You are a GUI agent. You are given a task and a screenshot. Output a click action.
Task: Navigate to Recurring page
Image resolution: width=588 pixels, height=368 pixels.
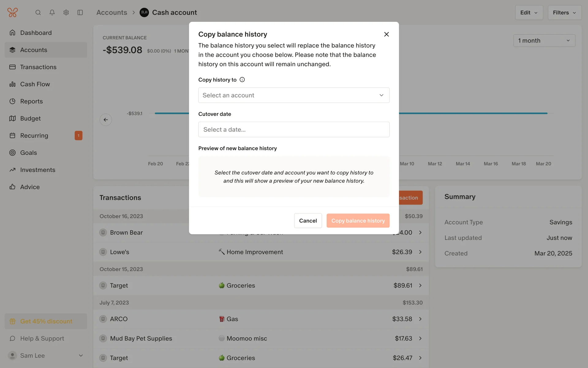(34, 136)
